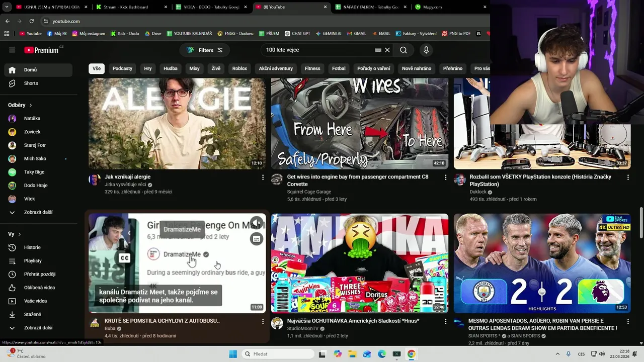Click the site info icon in address bar

[x=46, y=21]
